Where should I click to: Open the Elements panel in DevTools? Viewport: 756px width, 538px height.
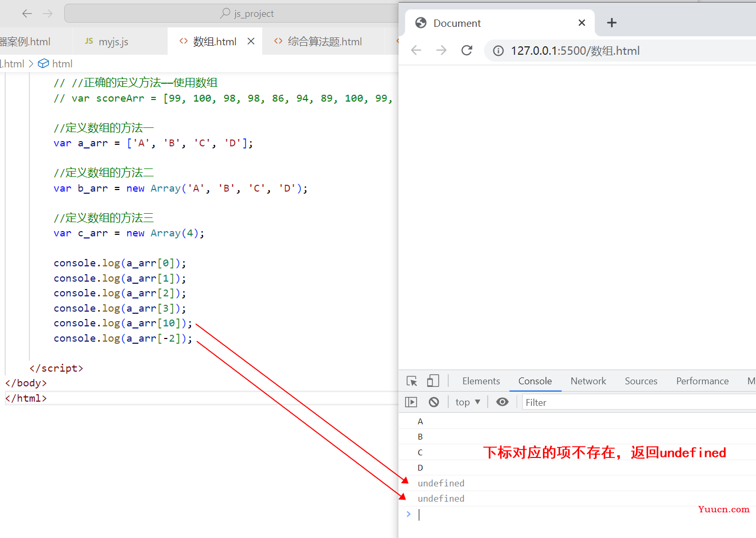pos(481,381)
